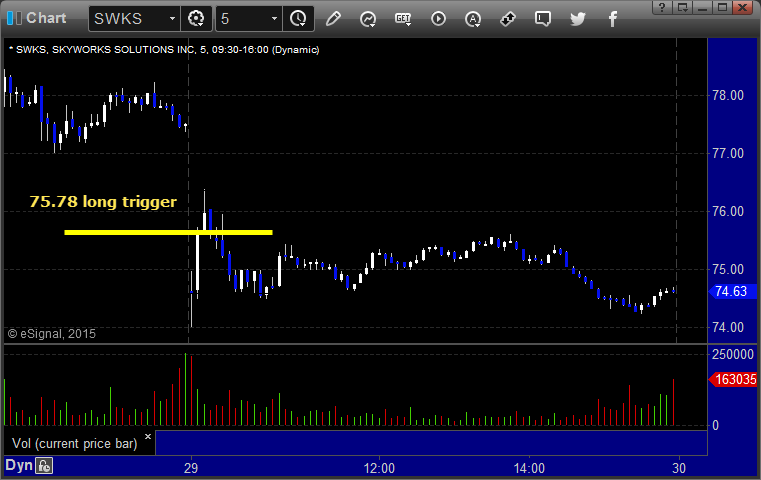The width and height of the screenshot is (761, 480).
Task: Expand the interval 5 dropdown arrow
Action: (x=274, y=19)
